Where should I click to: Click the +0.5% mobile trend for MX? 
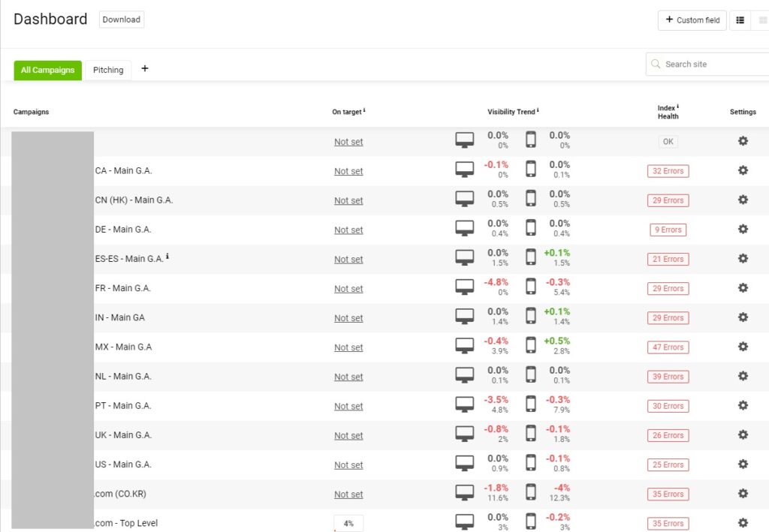[556, 341]
